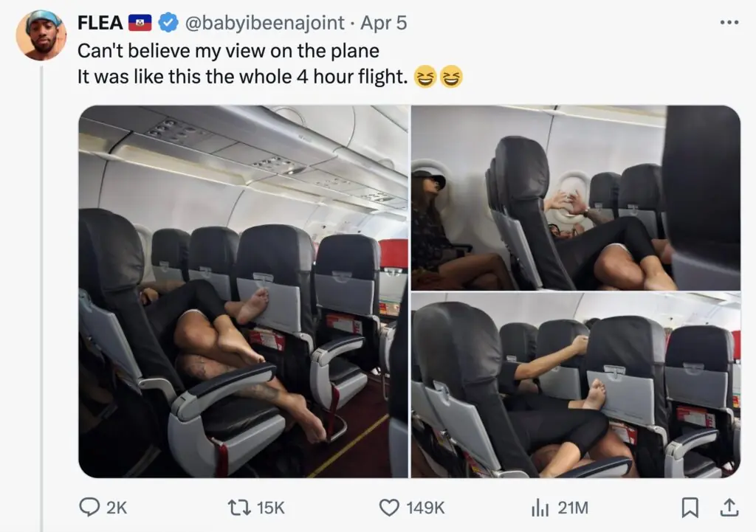Bookmark this tweet
This screenshot has height=532, width=756.
[690, 508]
